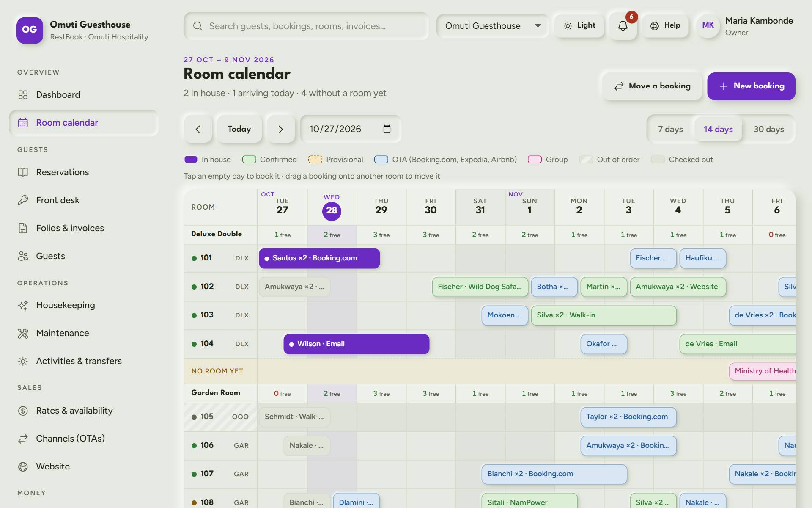Click Move a booking button
Viewport: 812px width, 508px height.
(x=652, y=86)
